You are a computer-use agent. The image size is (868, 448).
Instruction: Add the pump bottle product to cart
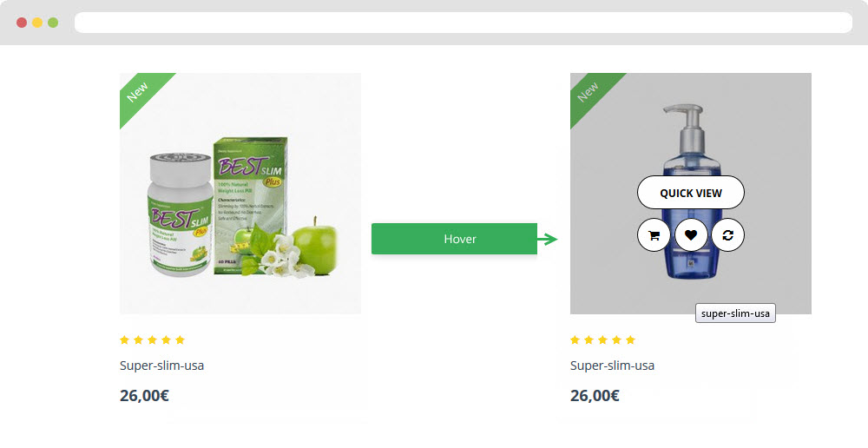coord(654,235)
